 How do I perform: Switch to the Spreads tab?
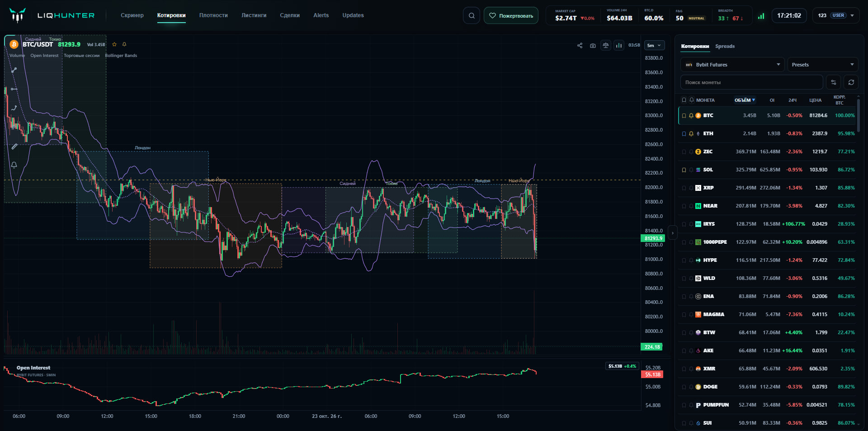(725, 46)
